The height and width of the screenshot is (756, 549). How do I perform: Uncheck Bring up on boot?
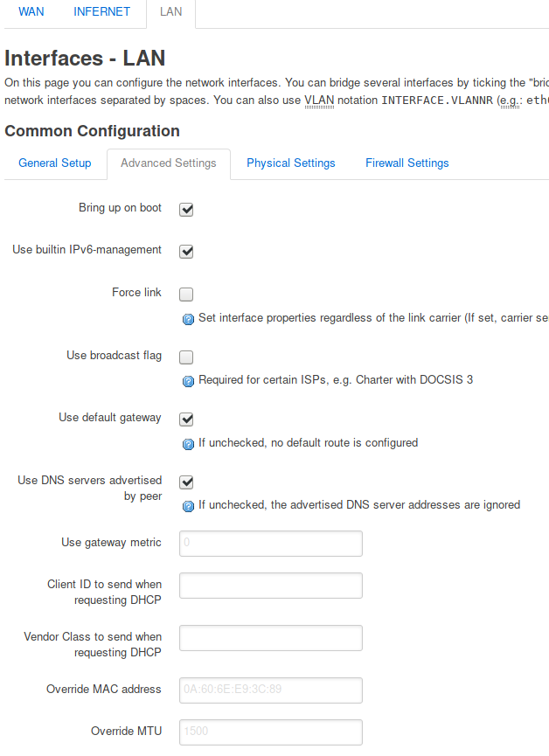coord(186,210)
